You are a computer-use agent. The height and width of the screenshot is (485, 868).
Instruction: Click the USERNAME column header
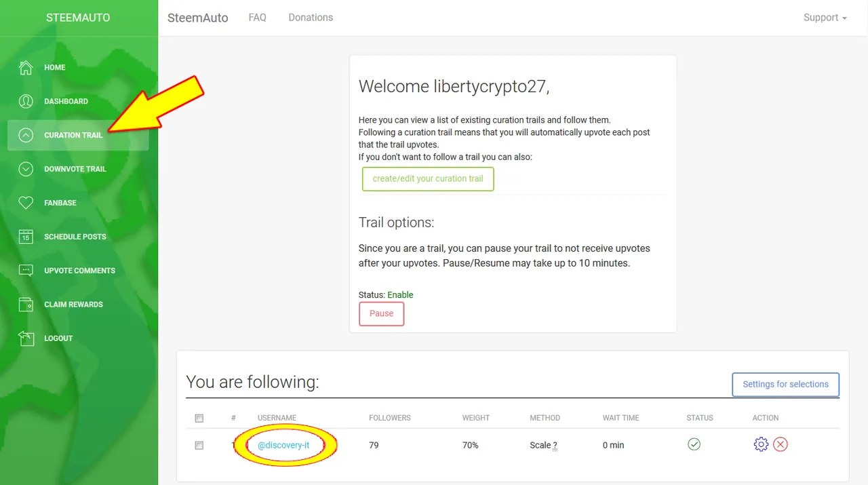click(x=277, y=418)
